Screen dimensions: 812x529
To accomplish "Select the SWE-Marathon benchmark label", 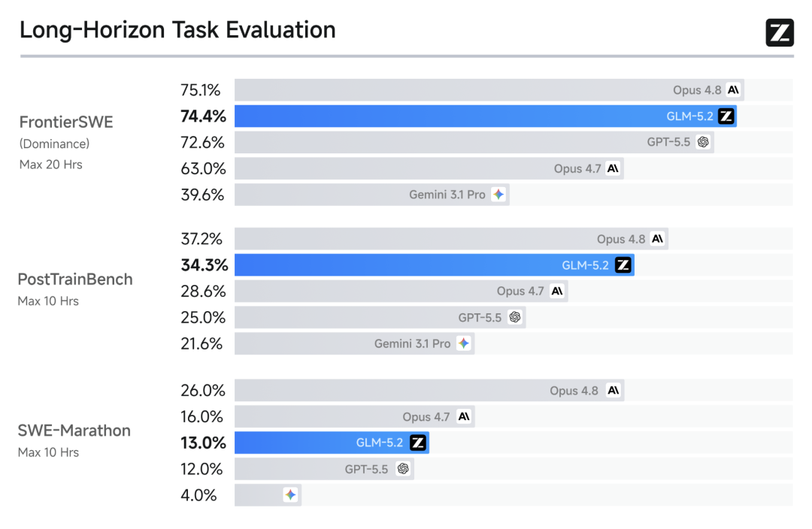I will (x=74, y=431).
